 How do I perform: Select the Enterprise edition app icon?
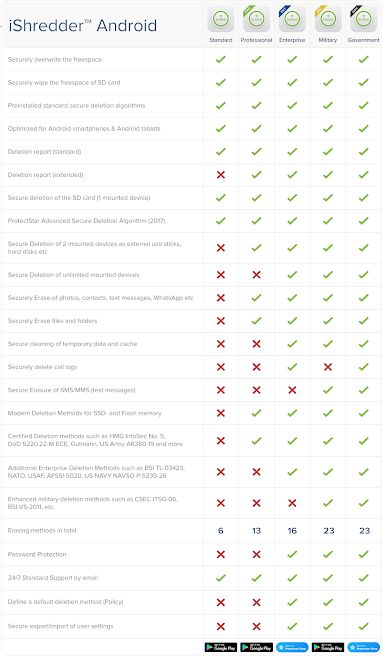click(292, 20)
